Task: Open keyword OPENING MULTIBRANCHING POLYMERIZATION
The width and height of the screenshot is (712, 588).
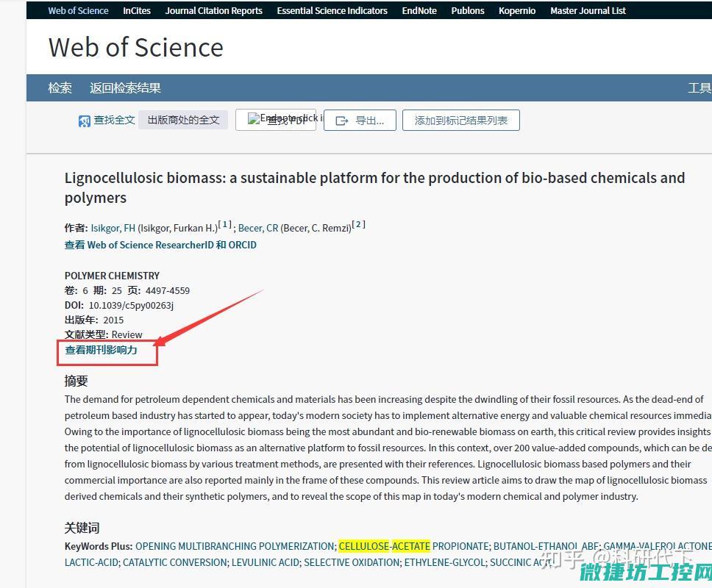Action: point(235,546)
